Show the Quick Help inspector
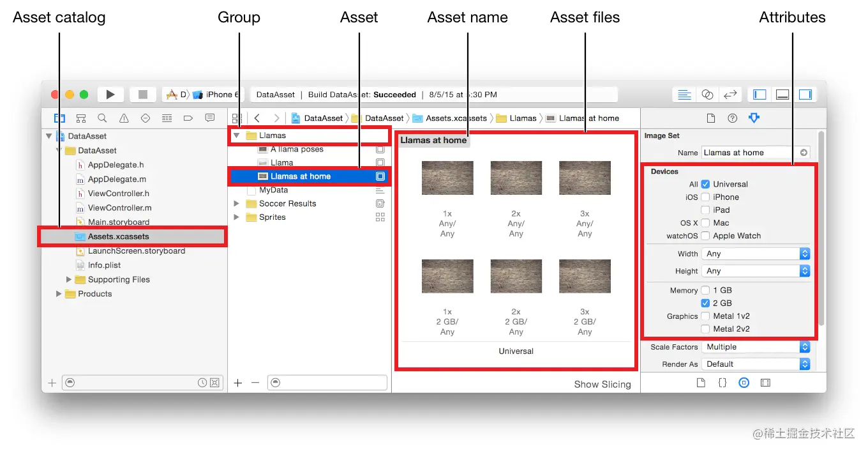 [x=733, y=118]
